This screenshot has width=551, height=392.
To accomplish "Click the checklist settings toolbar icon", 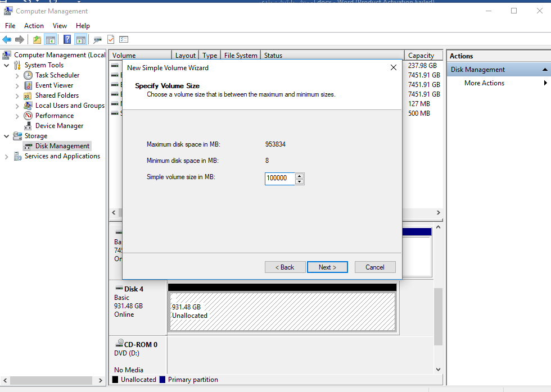I will coord(124,39).
